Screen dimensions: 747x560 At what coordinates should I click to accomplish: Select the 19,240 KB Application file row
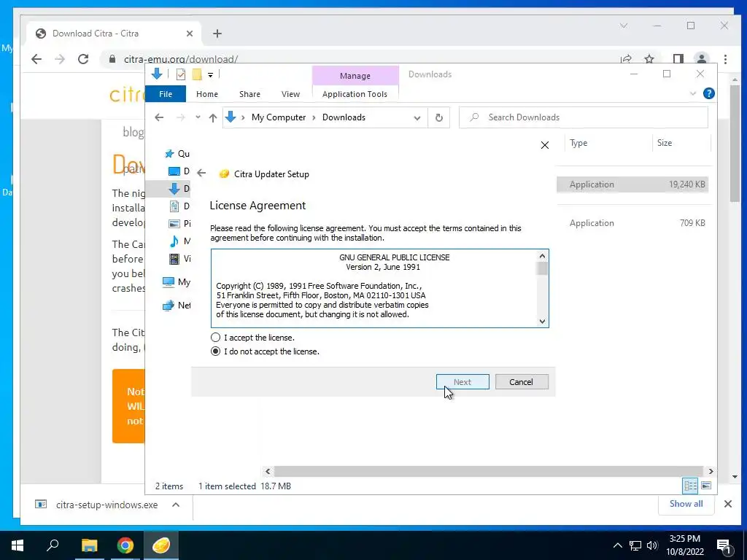[x=632, y=184]
